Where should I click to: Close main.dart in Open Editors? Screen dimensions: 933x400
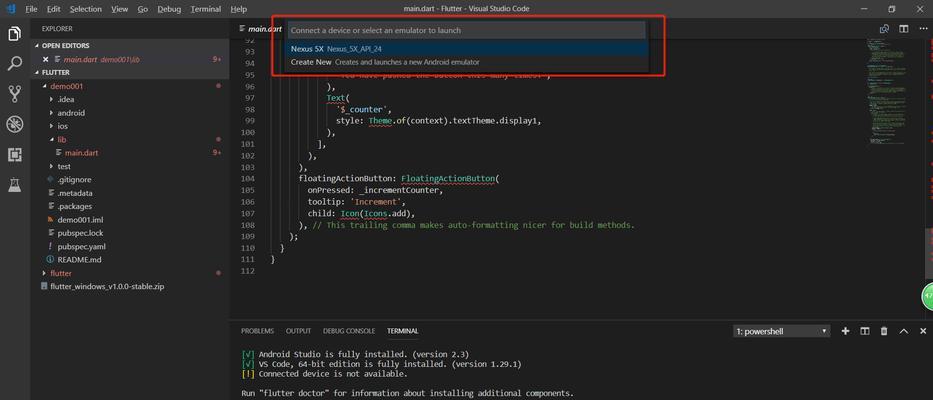pos(46,60)
